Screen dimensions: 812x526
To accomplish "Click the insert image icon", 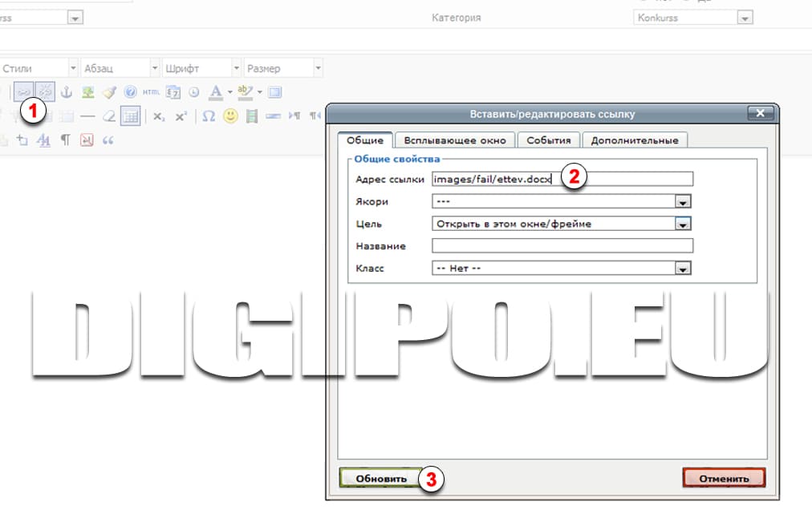I will (88, 92).
